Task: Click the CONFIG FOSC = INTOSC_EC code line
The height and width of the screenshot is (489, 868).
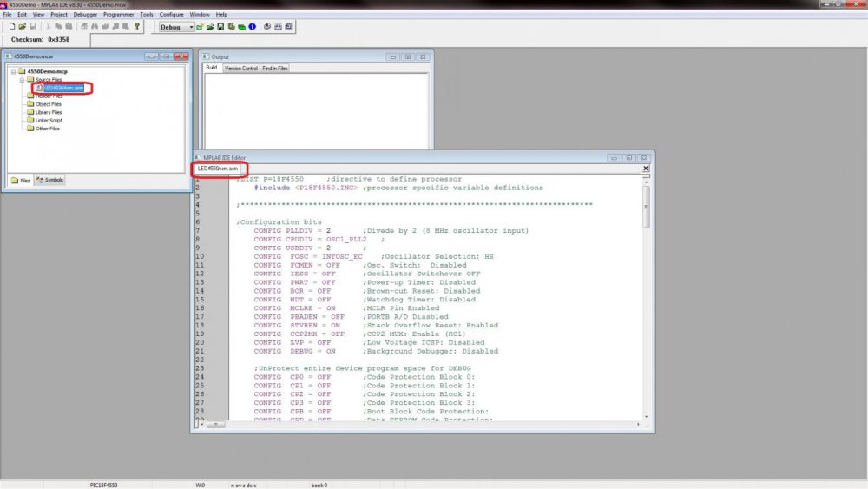Action: (373, 256)
